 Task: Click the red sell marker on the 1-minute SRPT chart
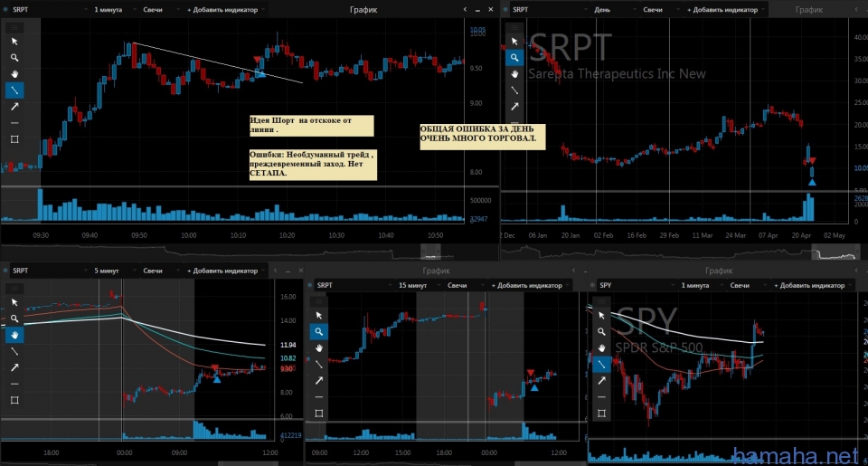(x=258, y=60)
